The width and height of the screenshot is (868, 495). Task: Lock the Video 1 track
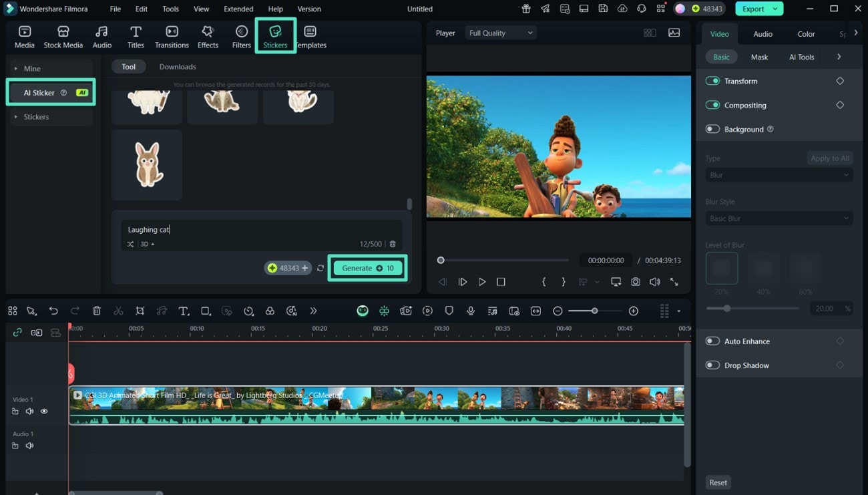pyautogui.click(x=15, y=411)
